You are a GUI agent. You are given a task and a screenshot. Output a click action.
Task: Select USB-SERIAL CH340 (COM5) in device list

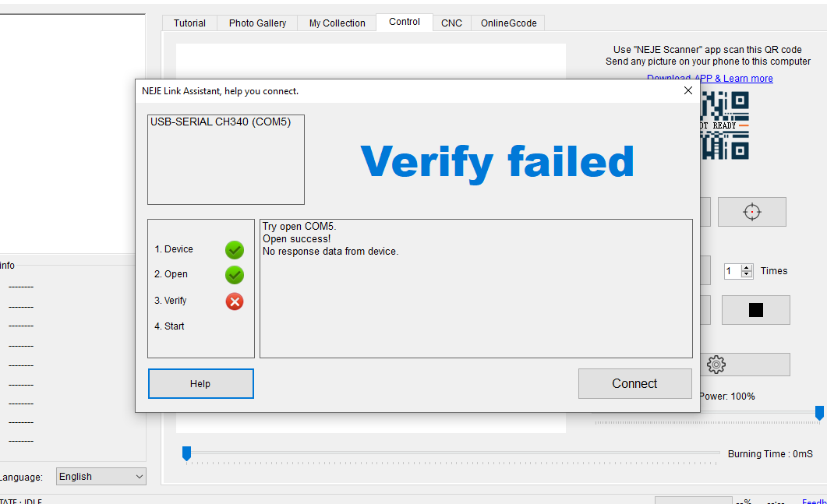pyautogui.click(x=221, y=122)
